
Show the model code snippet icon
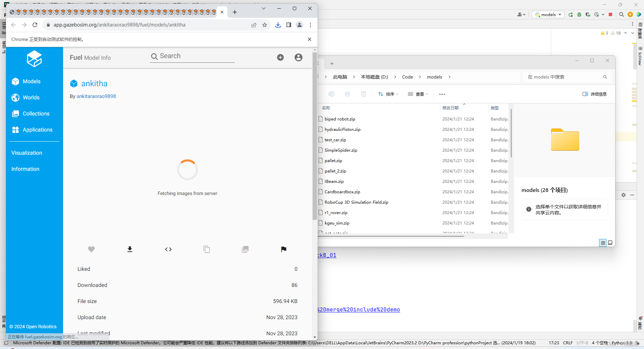click(x=168, y=249)
